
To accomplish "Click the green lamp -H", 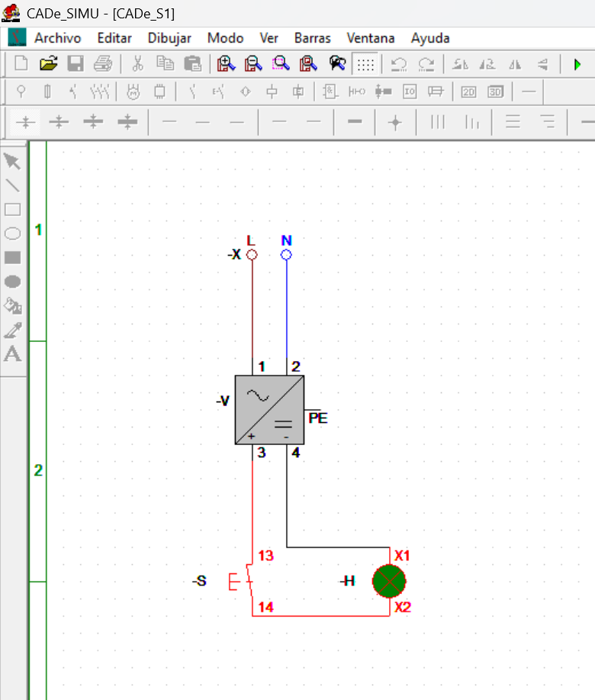I will pyautogui.click(x=389, y=581).
